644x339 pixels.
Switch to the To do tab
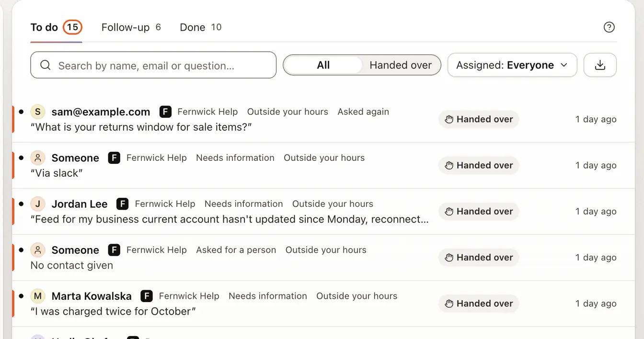[56, 27]
